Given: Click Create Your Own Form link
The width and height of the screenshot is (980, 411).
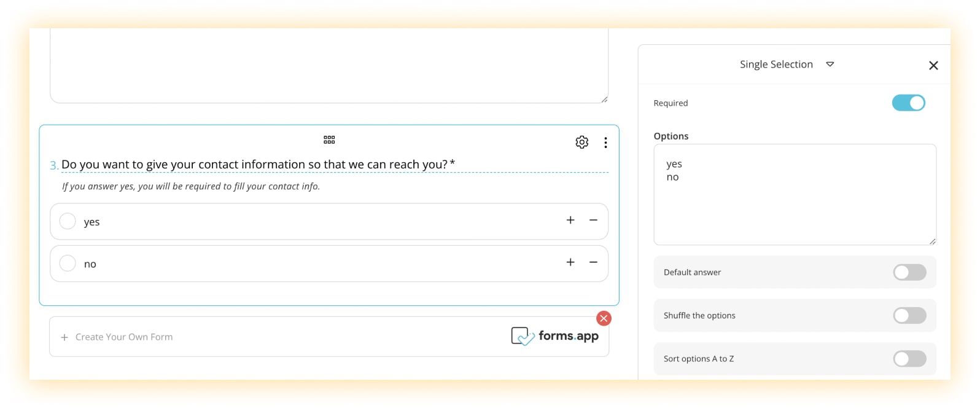Looking at the screenshot, I should click(123, 337).
